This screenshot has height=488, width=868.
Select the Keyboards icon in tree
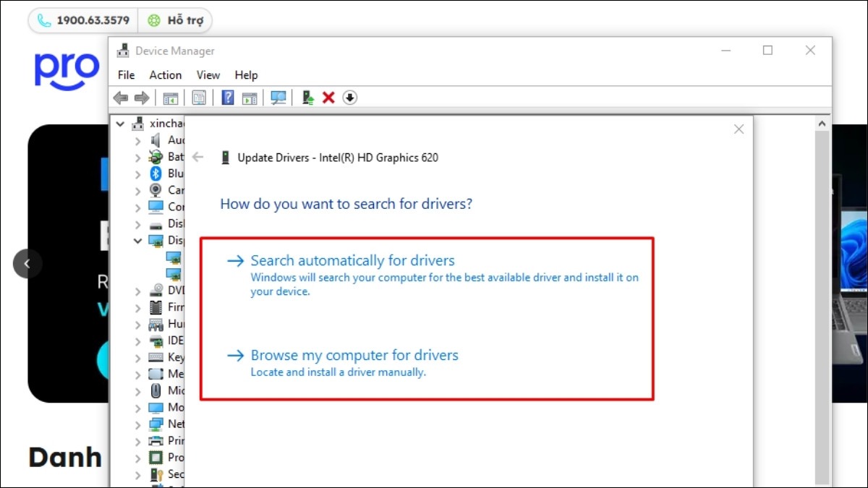[x=156, y=357]
